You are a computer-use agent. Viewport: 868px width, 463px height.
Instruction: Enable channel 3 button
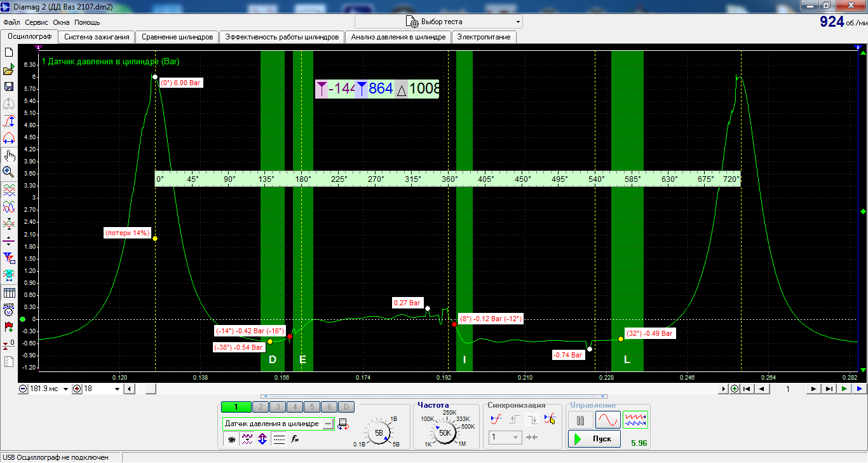(277, 407)
